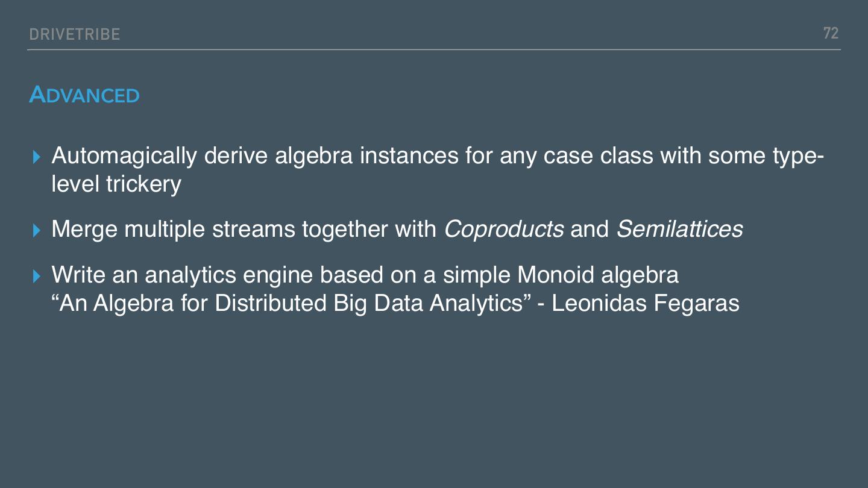Click the word "derive" in first bullet
This screenshot has height=488, width=868.
pos(236,156)
